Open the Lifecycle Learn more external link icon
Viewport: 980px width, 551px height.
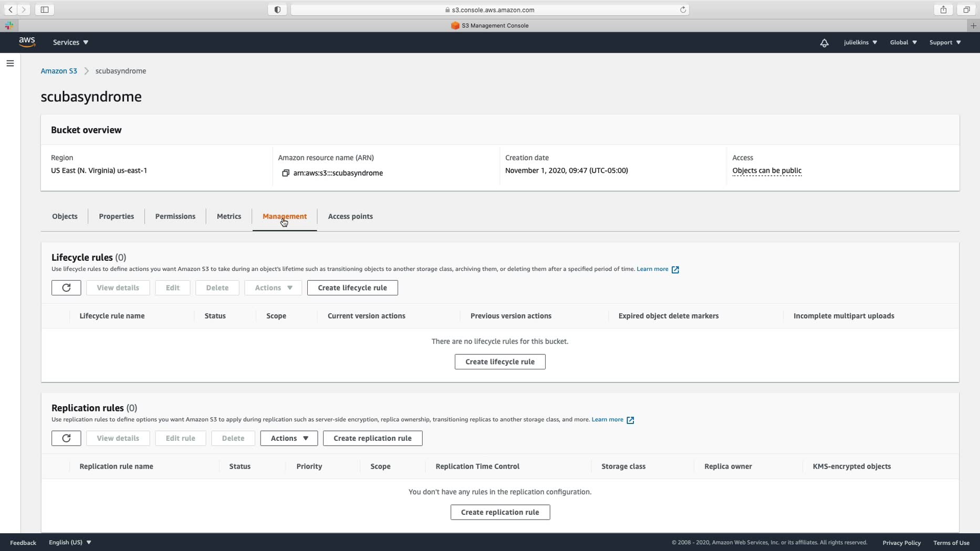click(675, 269)
